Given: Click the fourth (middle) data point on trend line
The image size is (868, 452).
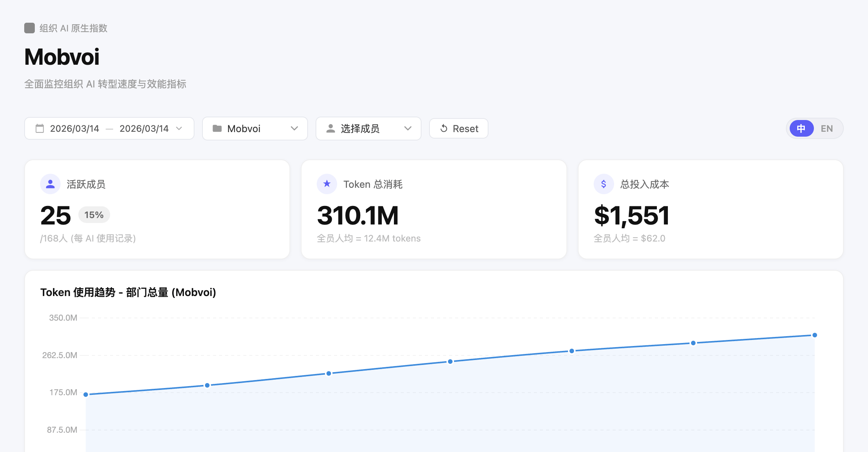Looking at the screenshot, I should pyautogui.click(x=450, y=362).
